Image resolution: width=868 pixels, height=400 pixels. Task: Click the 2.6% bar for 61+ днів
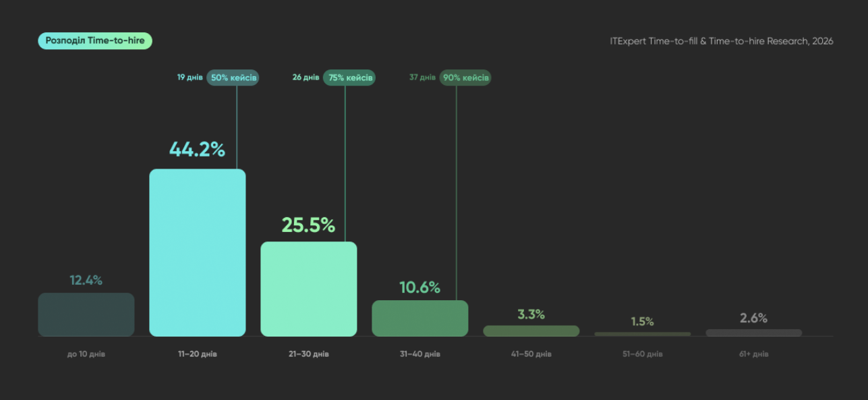[754, 333]
